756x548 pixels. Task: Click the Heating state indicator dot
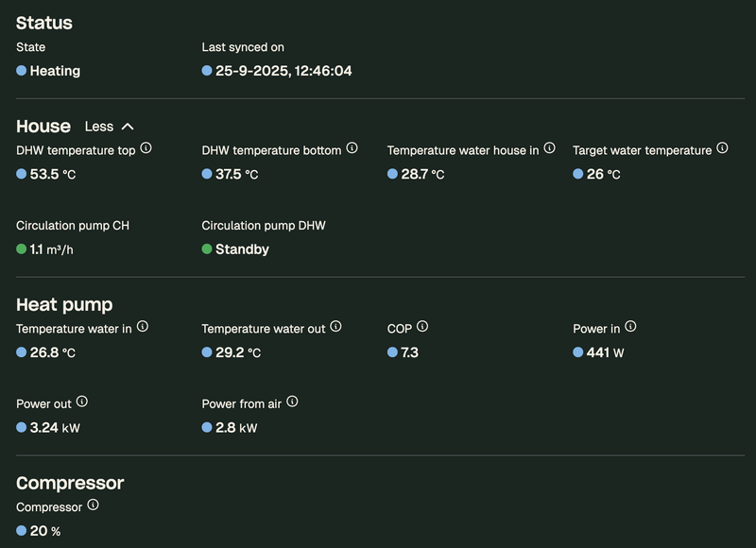22,71
